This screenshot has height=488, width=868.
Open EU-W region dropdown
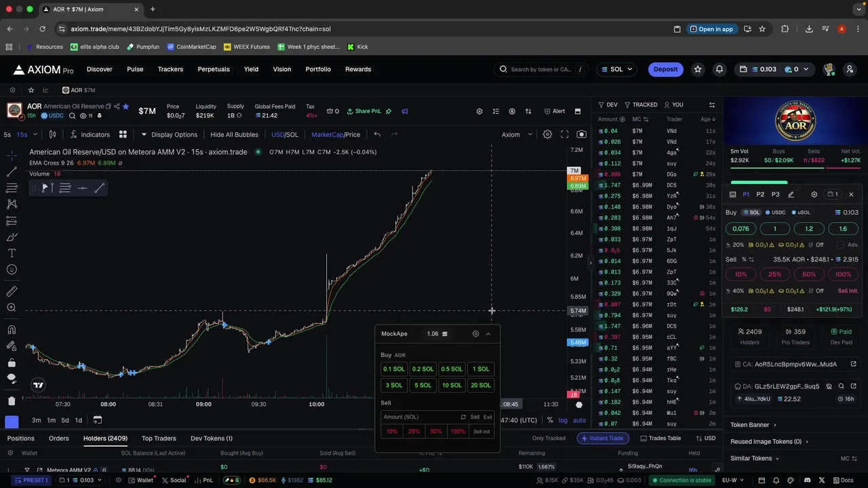[x=732, y=481]
